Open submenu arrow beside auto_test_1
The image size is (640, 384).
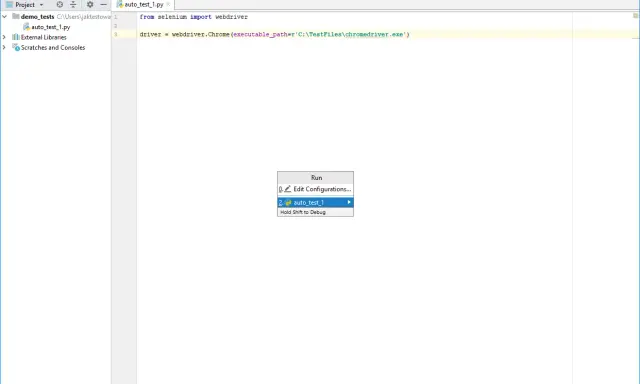click(x=349, y=202)
